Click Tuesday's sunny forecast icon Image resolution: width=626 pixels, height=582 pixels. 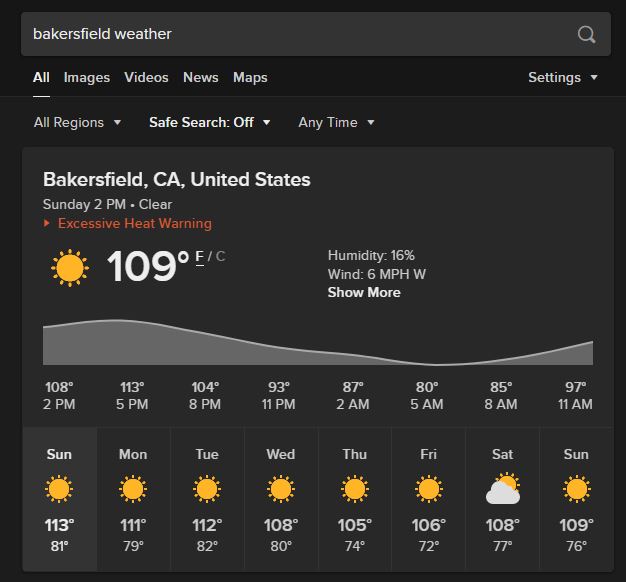pyautogui.click(x=207, y=489)
